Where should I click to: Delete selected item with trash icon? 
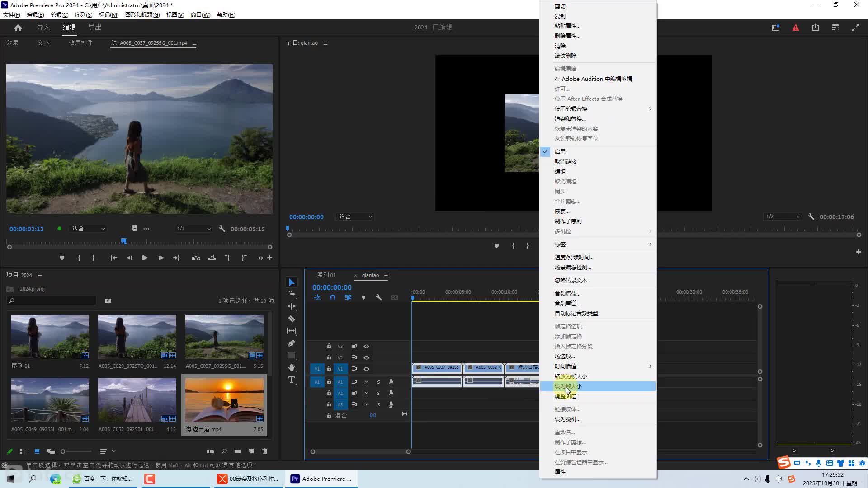pyautogui.click(x=265, y=451)
